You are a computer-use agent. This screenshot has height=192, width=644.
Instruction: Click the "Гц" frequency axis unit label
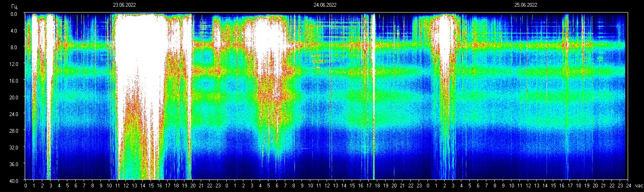tap(15, 7)
